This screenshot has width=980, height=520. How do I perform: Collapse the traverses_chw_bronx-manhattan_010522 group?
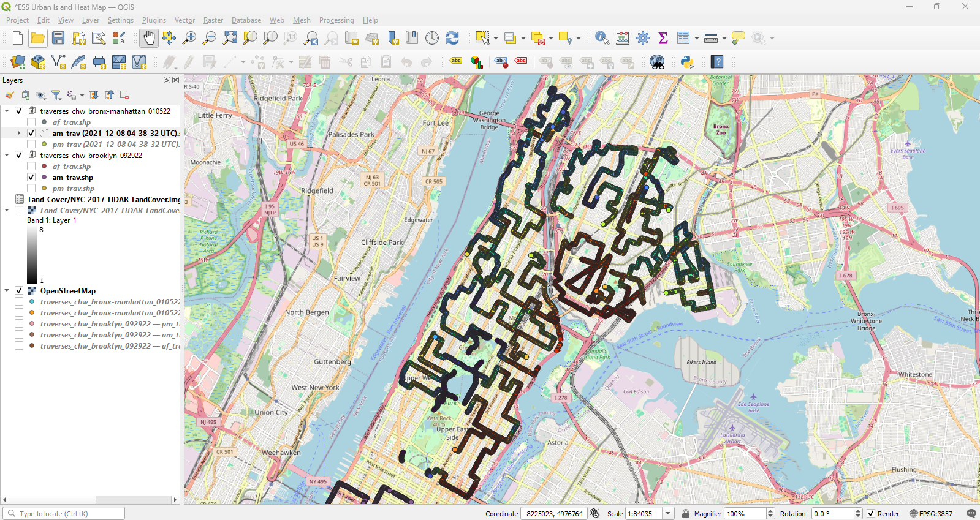7,111
